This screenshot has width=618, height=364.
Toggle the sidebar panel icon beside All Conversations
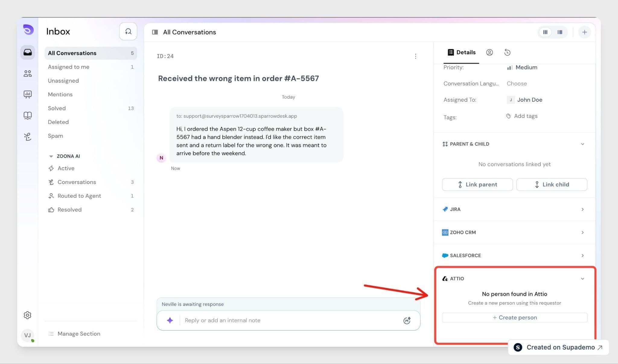(x=155, y=32)
